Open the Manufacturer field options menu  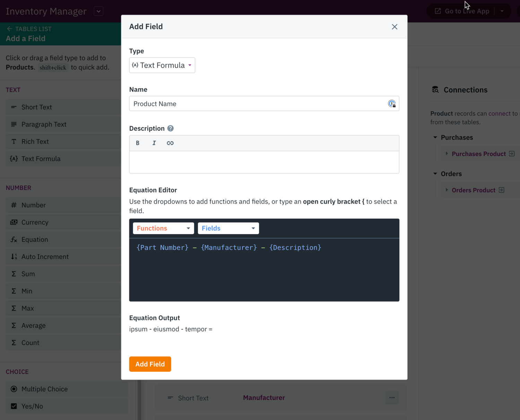tap(392, 397)
